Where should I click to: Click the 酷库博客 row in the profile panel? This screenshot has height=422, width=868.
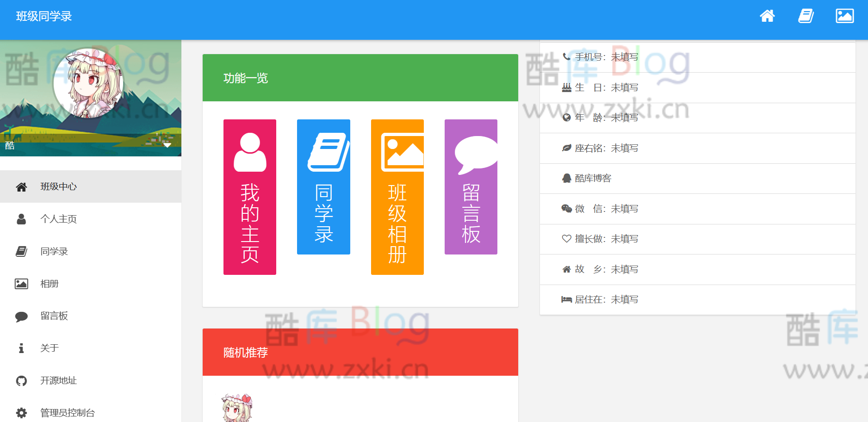coord(592,179)
